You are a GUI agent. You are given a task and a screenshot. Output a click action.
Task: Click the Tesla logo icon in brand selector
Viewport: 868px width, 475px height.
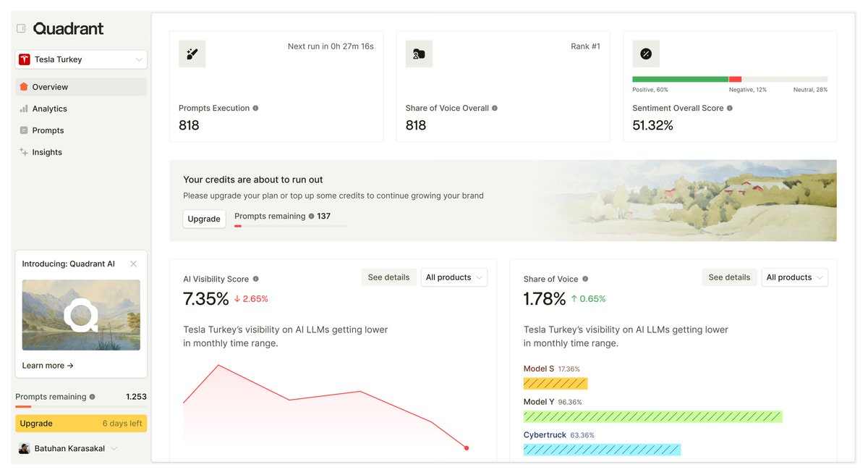tap(24, 59)
